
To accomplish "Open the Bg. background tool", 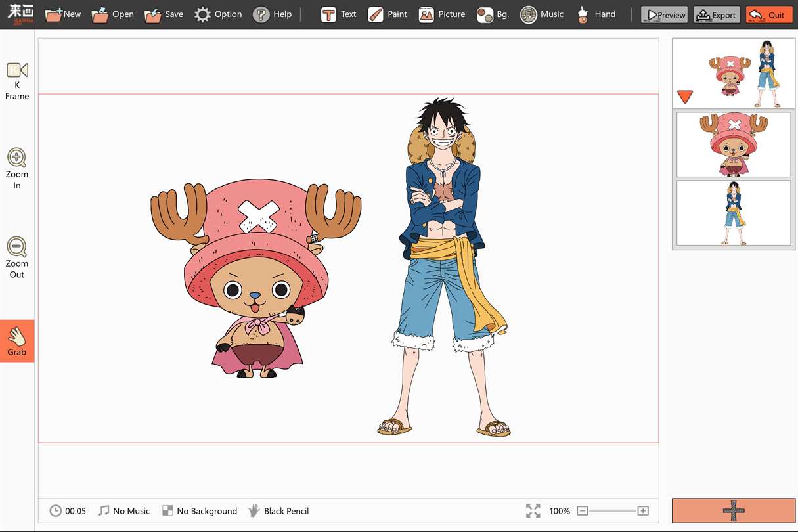I will point(493,14).
